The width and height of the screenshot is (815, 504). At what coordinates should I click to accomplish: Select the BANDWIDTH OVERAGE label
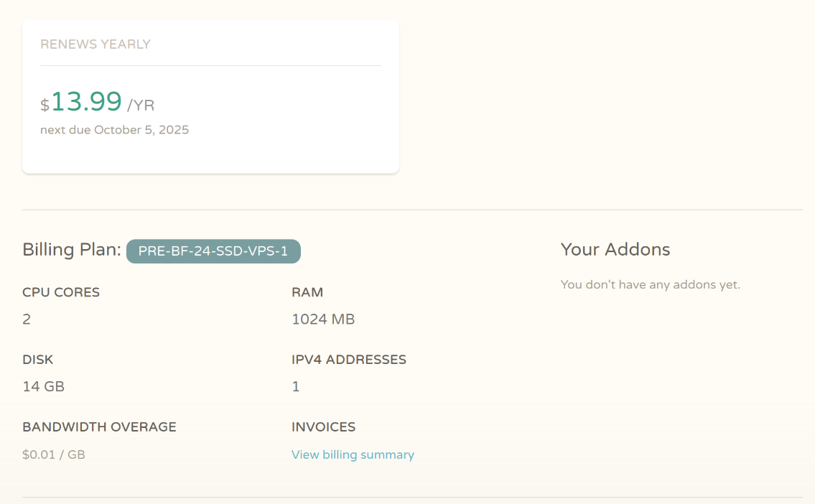coord(99,427)
